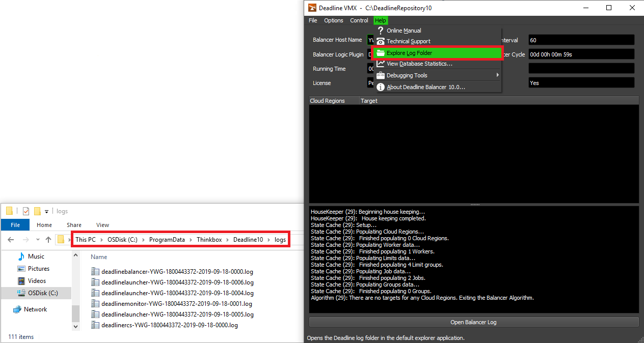644x343 pixels.
Task: Click log line "HouseKeeper (29): Beginning house keeping..."
Action: [x=368, y=212]
